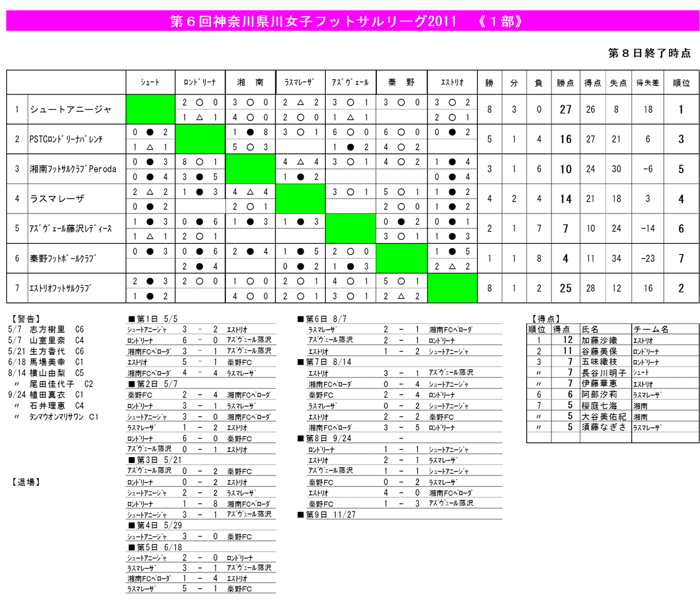Click the 勝点 column header
Image resolution: width=700 pixels, height=604 pixels.
tap(565, 83)
